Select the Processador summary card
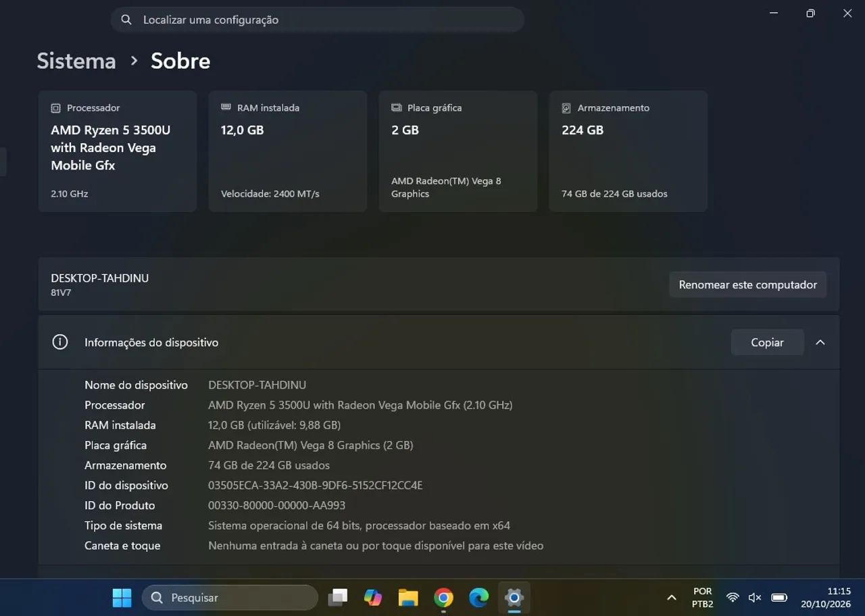 click(x=118, y=151)
